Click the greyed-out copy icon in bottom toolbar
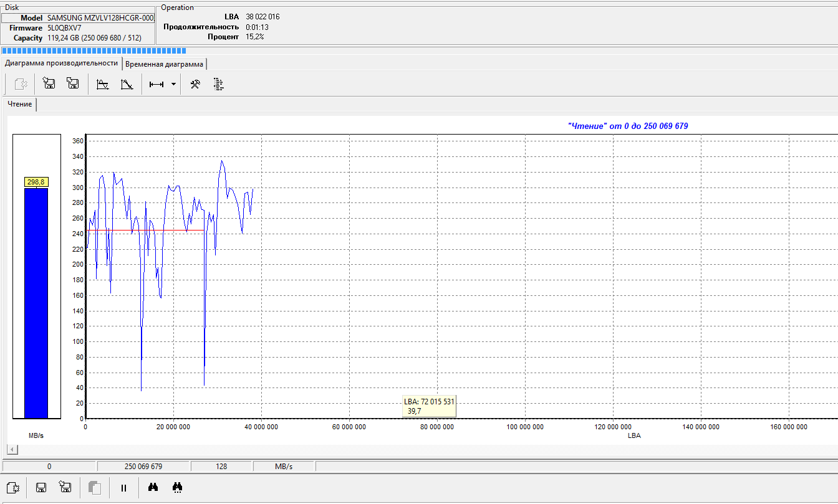 (95, 487)
